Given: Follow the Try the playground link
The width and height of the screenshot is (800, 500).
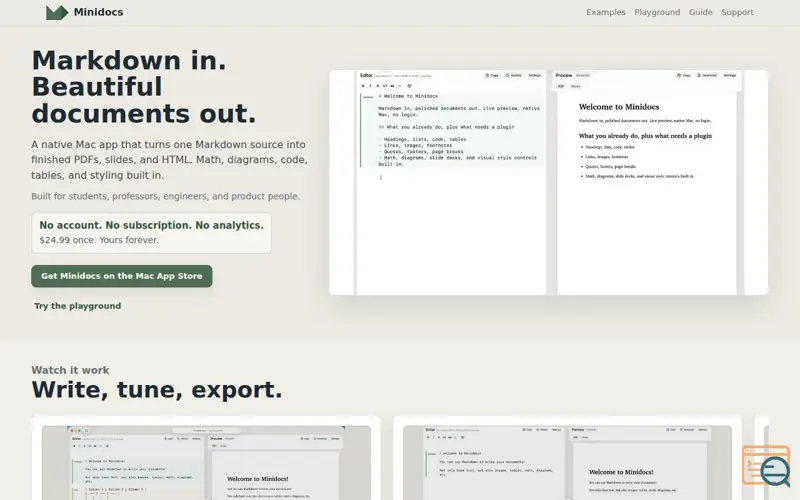Looking at the screenshot, I should pyautogui.click(x=78, y=306).
